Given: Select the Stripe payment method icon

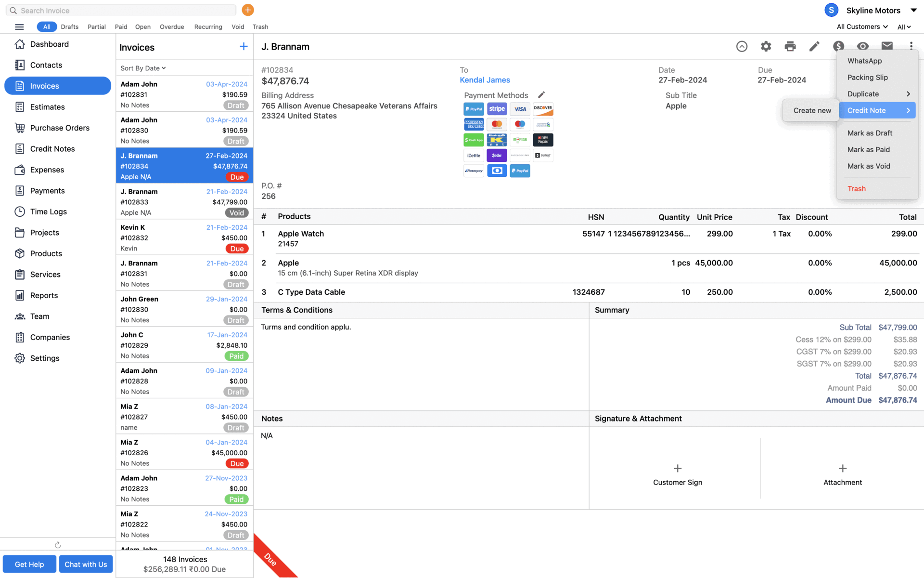Looking at the screenshot, I should tap(497, 109).
